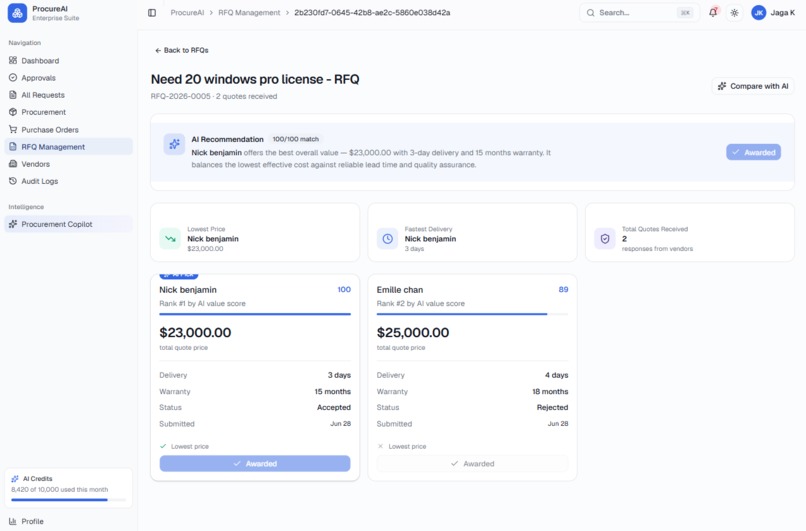Click the score 89 on Emilie's card
806x531 pixels.
[563, 289]
